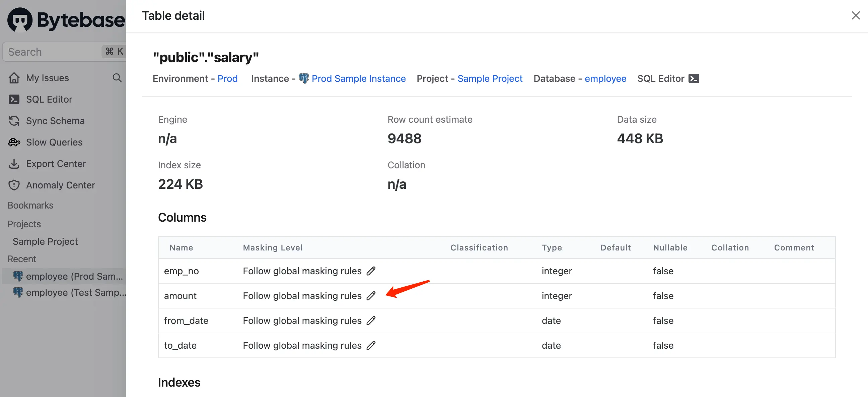
Task: Edit masking level for amount column
Action: click(371, 296)
